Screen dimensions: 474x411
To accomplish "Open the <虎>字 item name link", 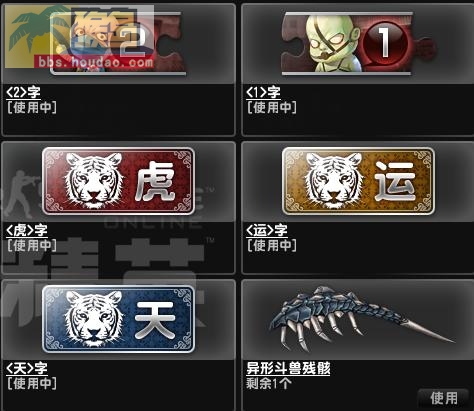I will pos(27,230).
